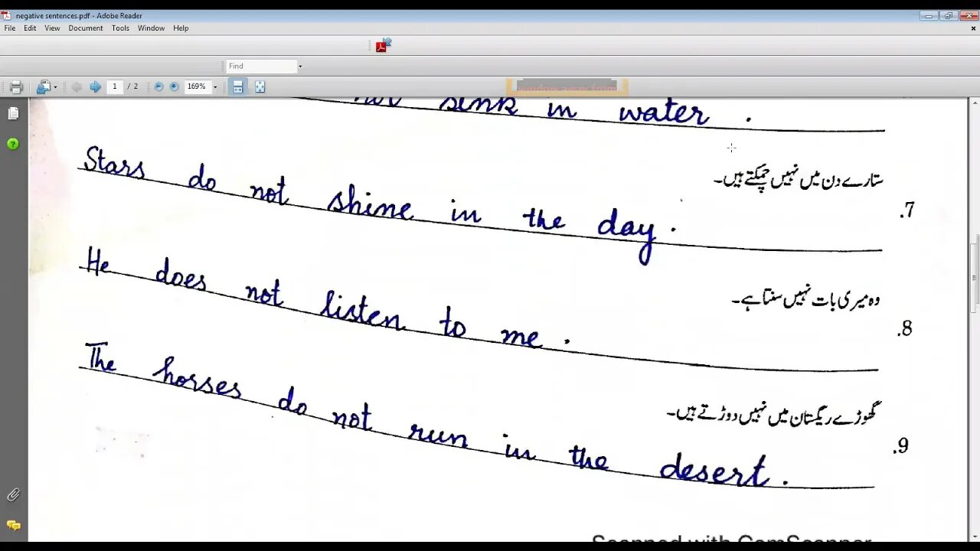Minimize the Adobe Reader window
980x551 pixels.
point(929,16)
